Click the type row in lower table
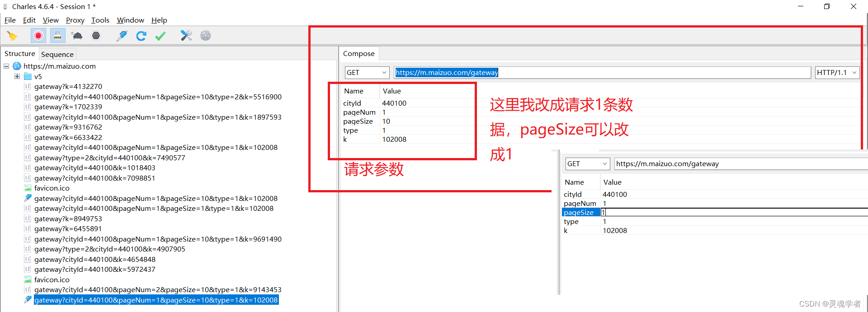 click(x=714, y=221)
